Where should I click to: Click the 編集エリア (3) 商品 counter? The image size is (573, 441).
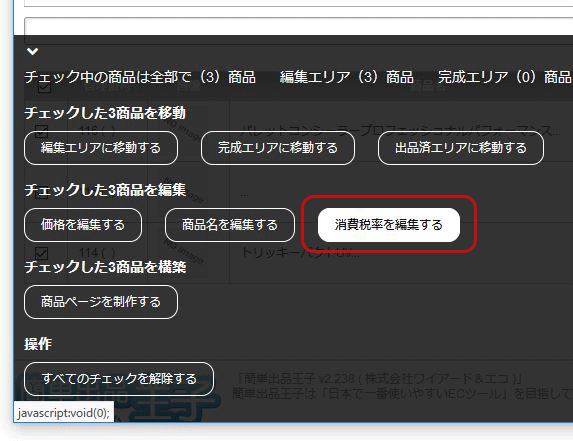tap(346, 77)
